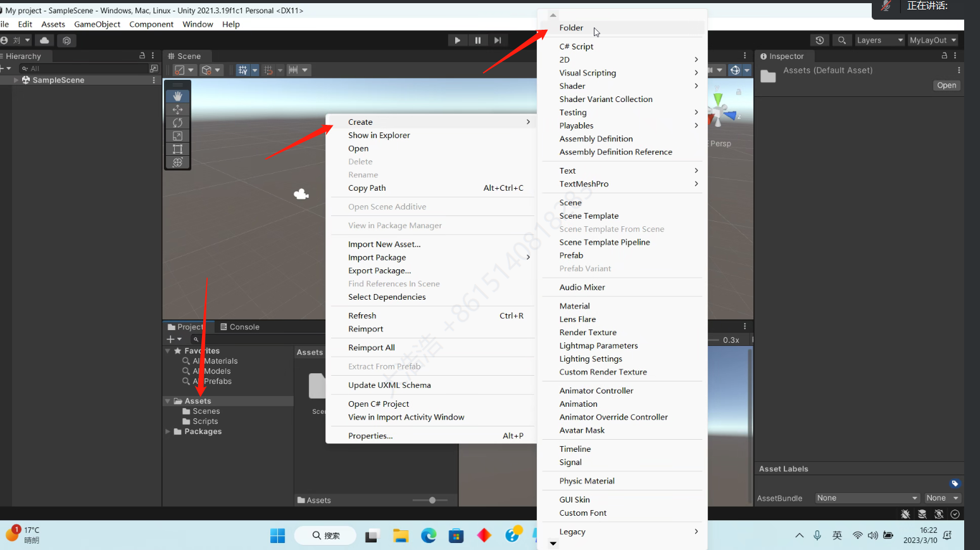Screen dimensions: 980x550
Task: Open SampleScene row options menu
Action: pos(154,80)
